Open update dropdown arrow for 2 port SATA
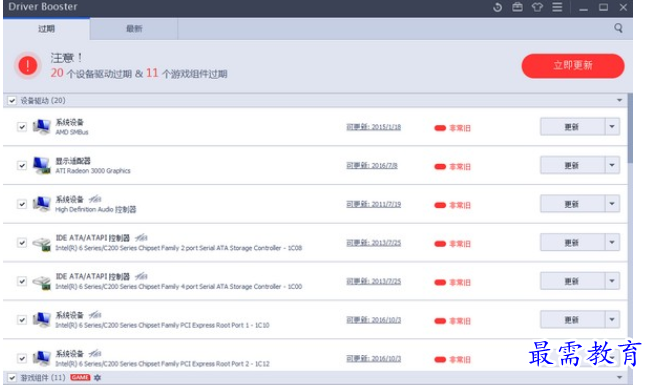Viewport: 650px width, 385px height. click(612, 242)
